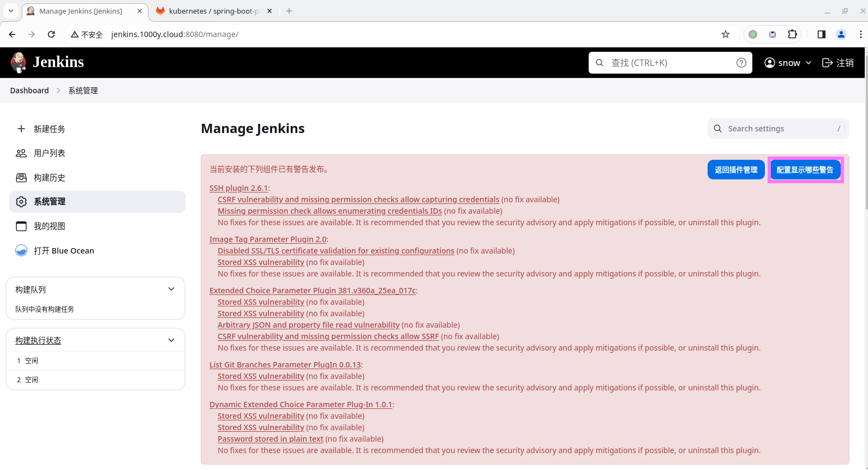Viewport: 868px width, 470px height.
Task: Open 新建任务 in the sidebar
Action: pyautogui.click(x=97, y=129)
